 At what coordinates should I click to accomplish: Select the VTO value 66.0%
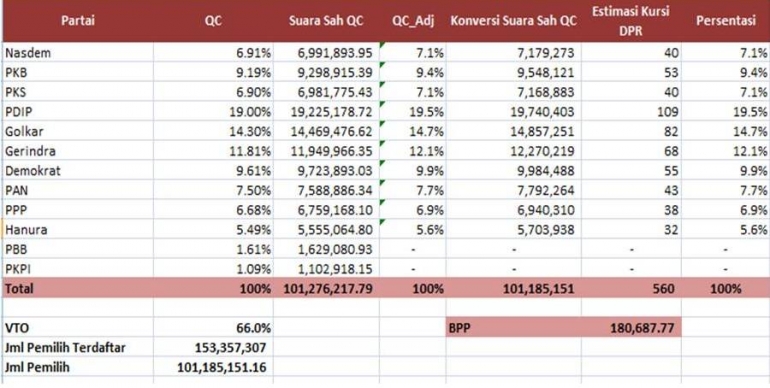coord(213,327)
